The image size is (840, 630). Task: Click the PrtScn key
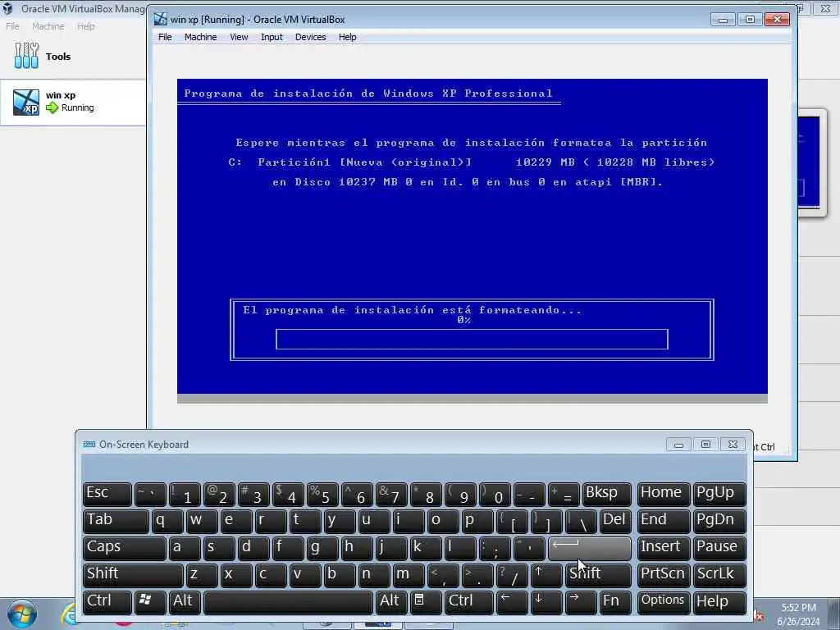point(663,575)
